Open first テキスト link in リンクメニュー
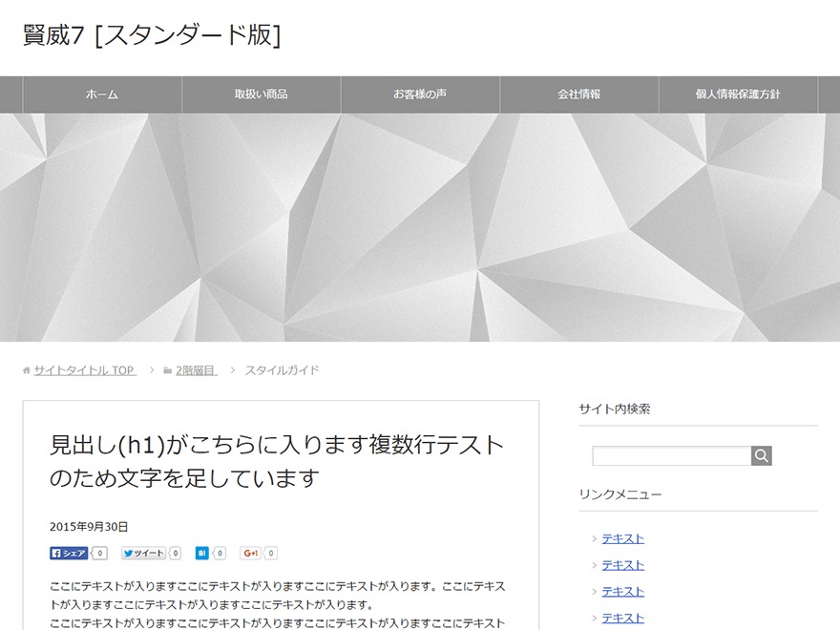 point(622,539)
